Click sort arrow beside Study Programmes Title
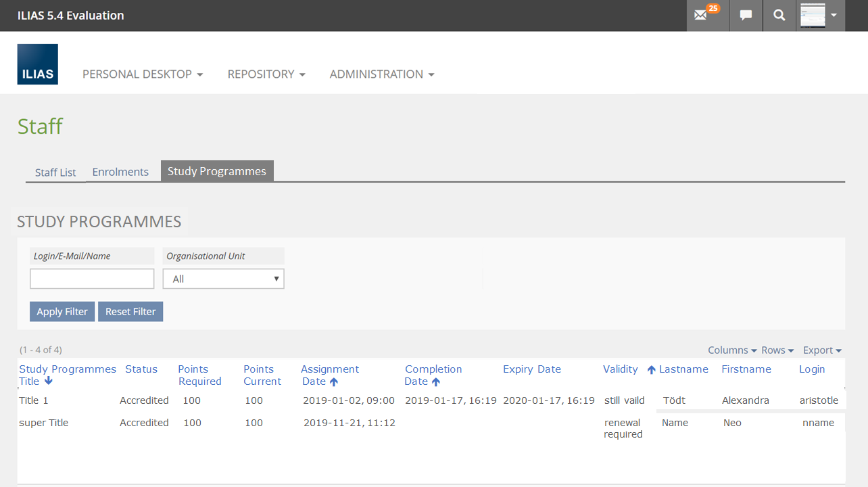This screenshot has width=868, height=487. tap(48, 381)
